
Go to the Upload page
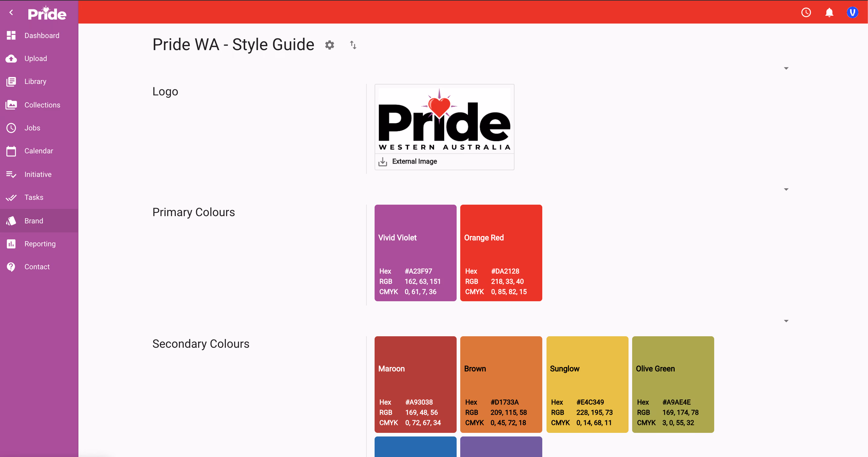point(39,58)
